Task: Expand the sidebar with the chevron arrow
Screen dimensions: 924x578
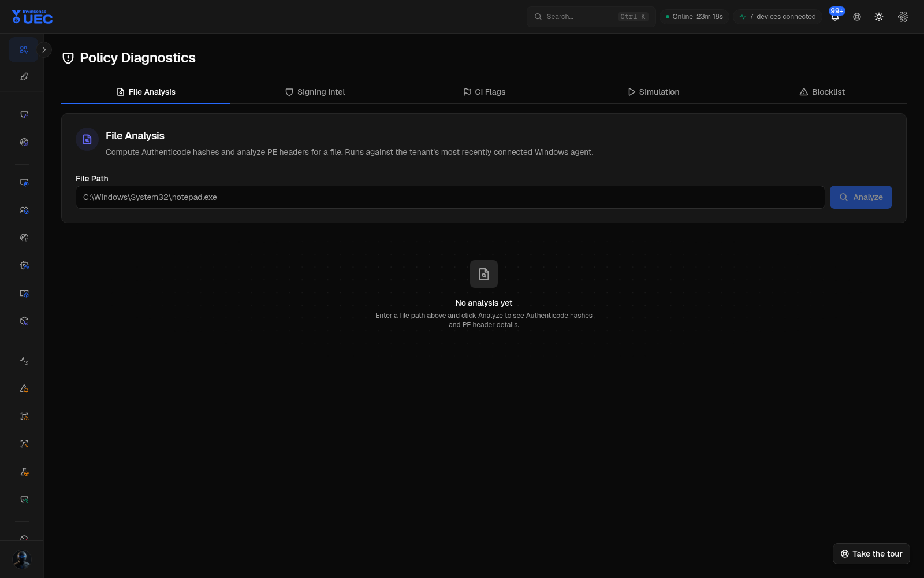Action: (x=44, y=50)
